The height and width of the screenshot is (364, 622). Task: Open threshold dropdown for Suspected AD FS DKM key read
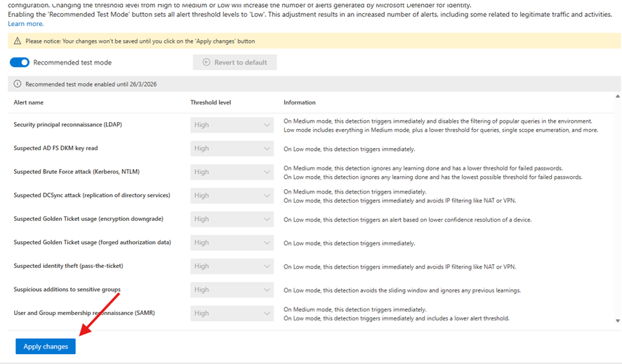[231, 149]
